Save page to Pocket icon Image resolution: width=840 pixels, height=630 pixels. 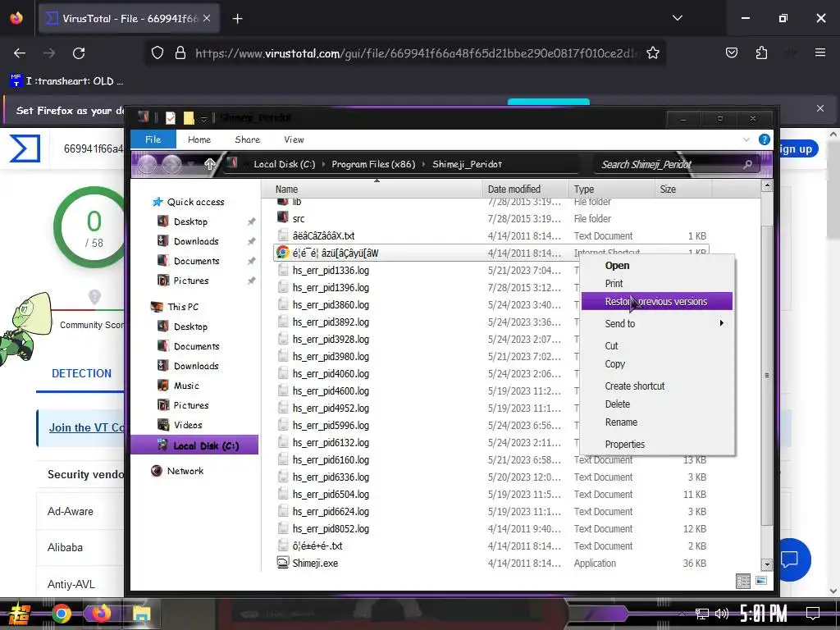731,53
